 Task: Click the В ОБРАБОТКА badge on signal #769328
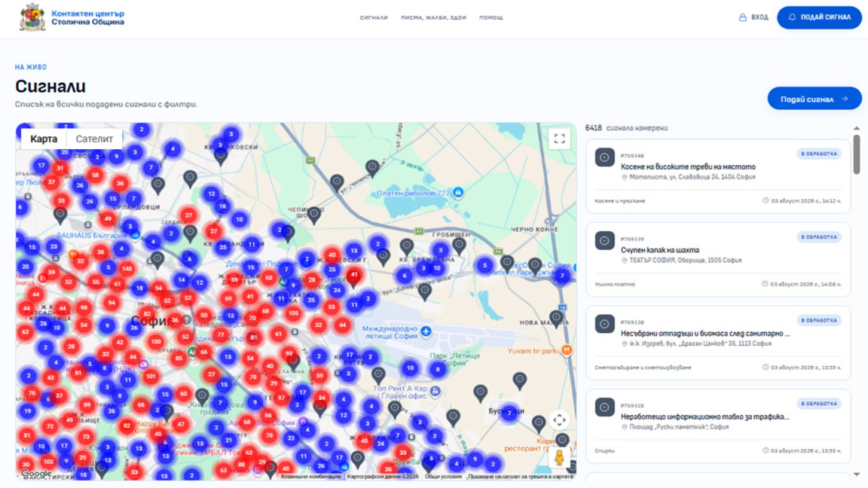click(819, 404)
